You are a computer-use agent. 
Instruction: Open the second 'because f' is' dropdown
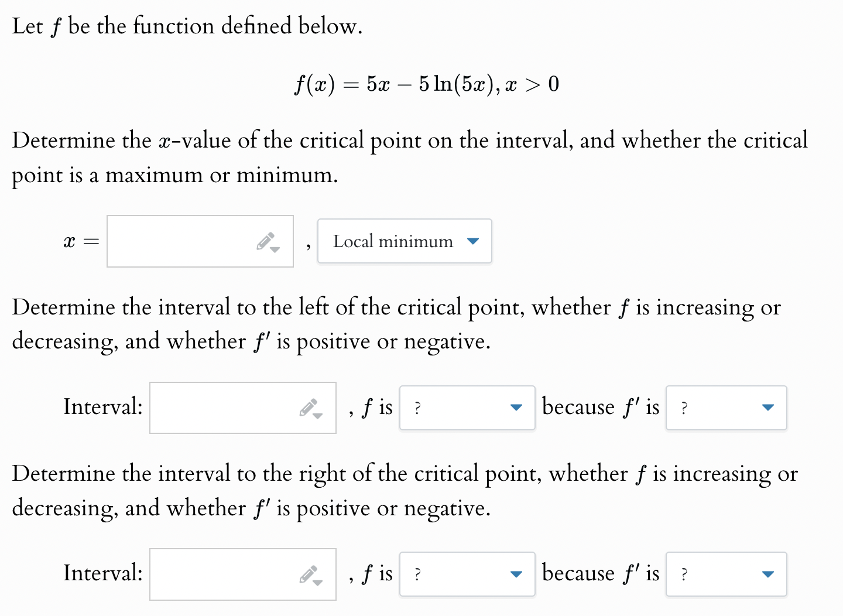tap(726, 574)
